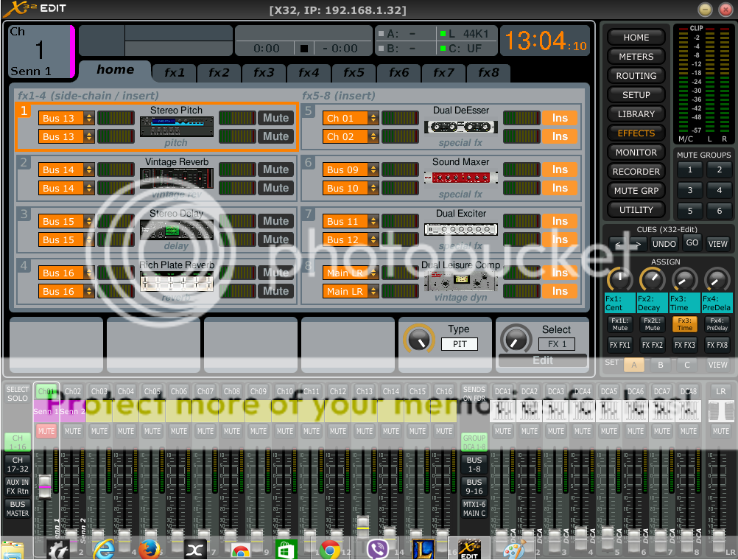Screen dimensions: 738x560
Task: Click the Stereo Pitch effect rack thumbnail
Action: tap(176, 126)
